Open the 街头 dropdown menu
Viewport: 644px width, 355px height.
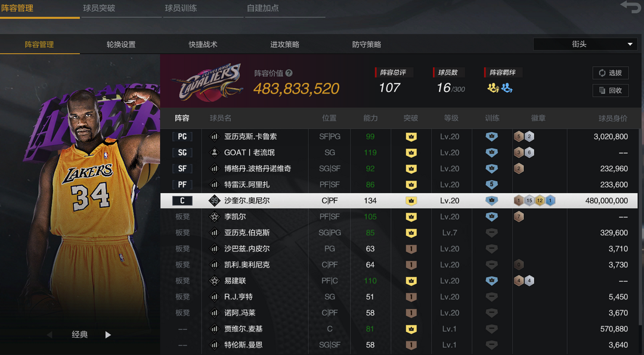point(585,44)
